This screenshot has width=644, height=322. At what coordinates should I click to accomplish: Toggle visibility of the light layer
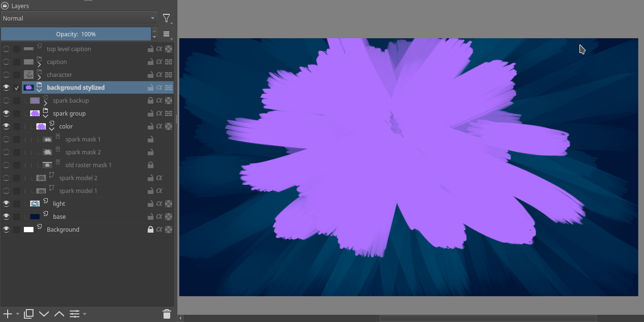click(6, 204)
